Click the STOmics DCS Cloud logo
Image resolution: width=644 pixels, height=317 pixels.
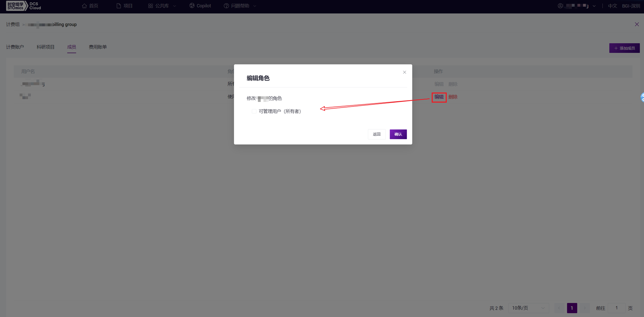pos(23,6)
